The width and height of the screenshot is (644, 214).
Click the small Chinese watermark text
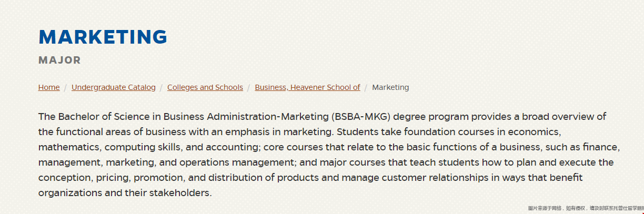586,208
